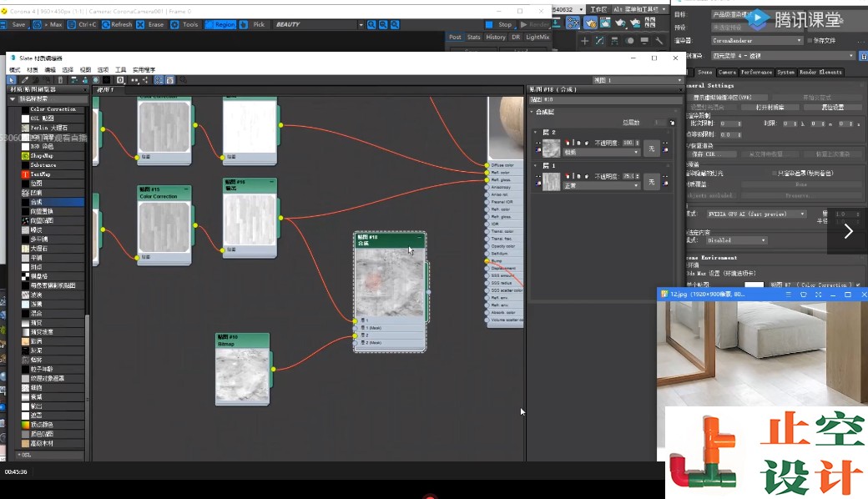Enable 保存文件 checkbox in render setup
This screenshot has width=868, height=499.
pyautogui.click(x=810, y=40)
